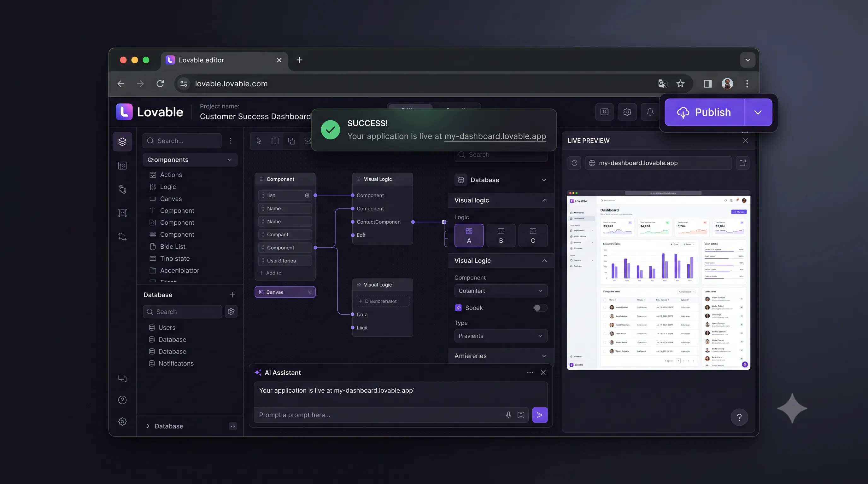
Task: Collapse the Visual Logic component section
Action: (x=544, y=261)
